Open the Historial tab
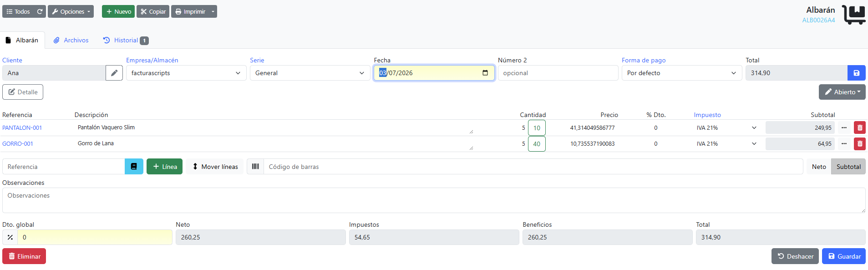Screen dimensions: 868x270 [126, 40]
